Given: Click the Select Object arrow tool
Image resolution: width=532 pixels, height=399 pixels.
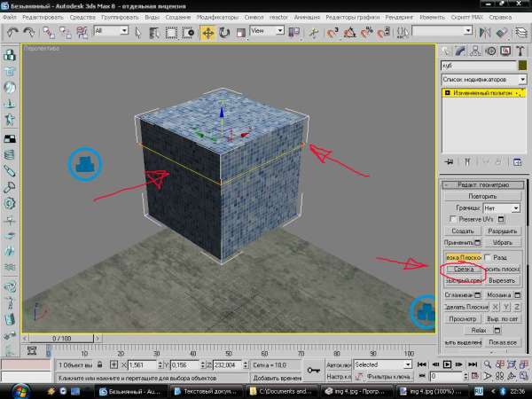Looking at the screenshot, I should pyautogui.click(x=136, y=33).
